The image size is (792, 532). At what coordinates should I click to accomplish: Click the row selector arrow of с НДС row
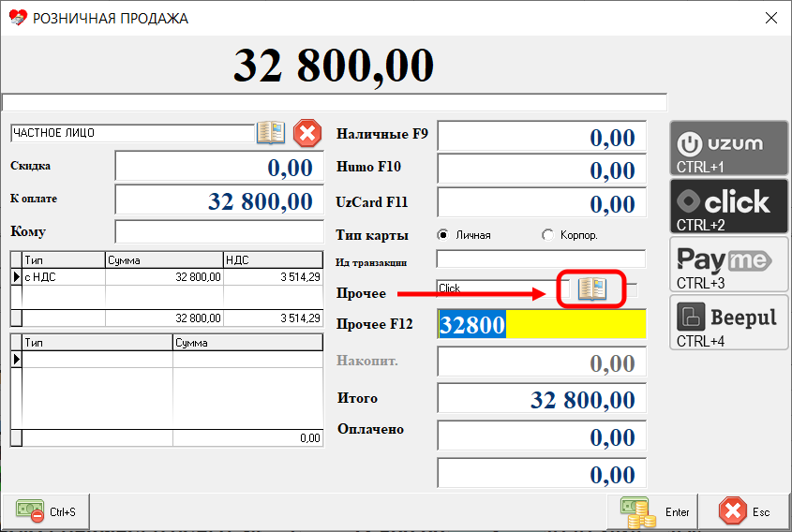[17, 276]
